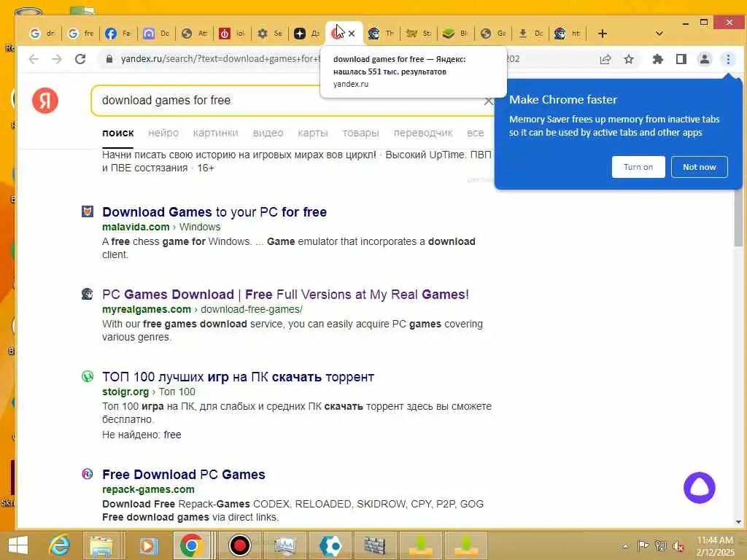Click the scrollbar down arrow
The width and height of the screenshot is (747, 560).
click(738, 522)
